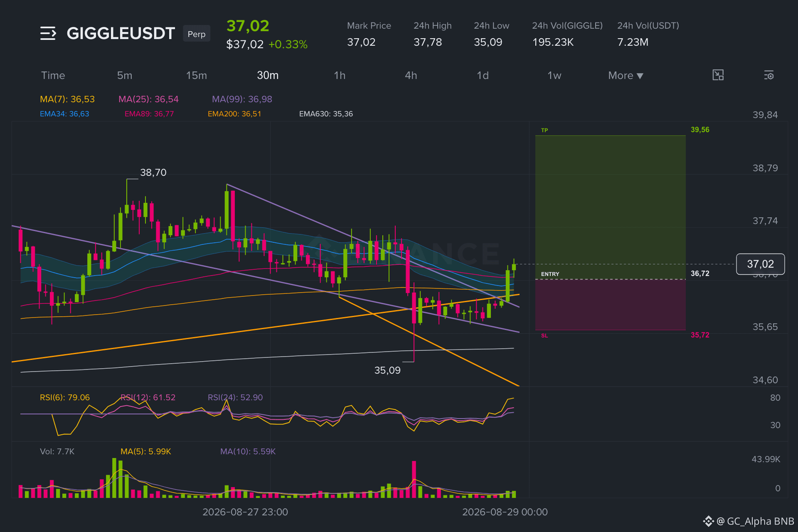
Task: Select the 1d timeframe tab
Action: [483, 76]
